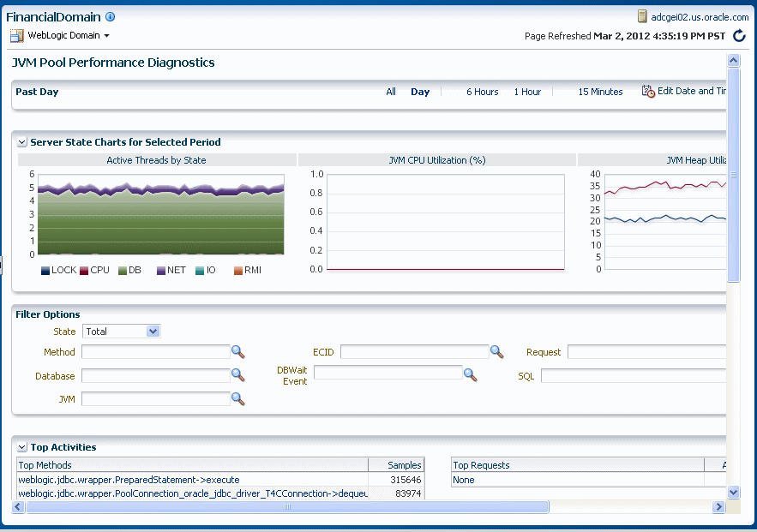The width and height of the screenshot is (757, 532).
Task: Click the horizontal scrollbar right arrow
Action: 719,506
